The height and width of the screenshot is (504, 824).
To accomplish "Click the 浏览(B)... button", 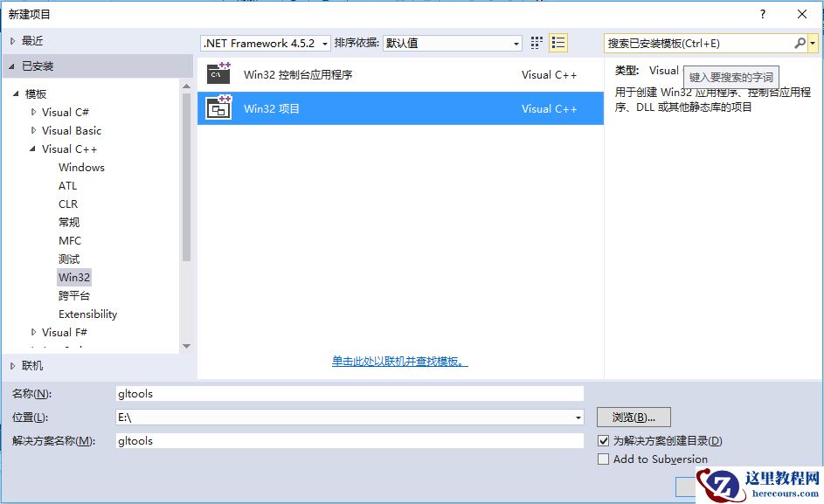I will [x=634, y=418].
